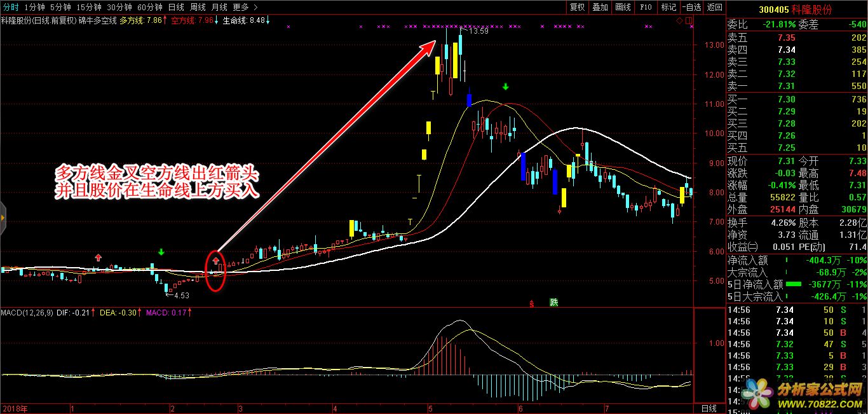Image resolution: width=868 pixels, height=414 pixels.
Task: Select the 60分钟 period tab
Action: point(149,7)
